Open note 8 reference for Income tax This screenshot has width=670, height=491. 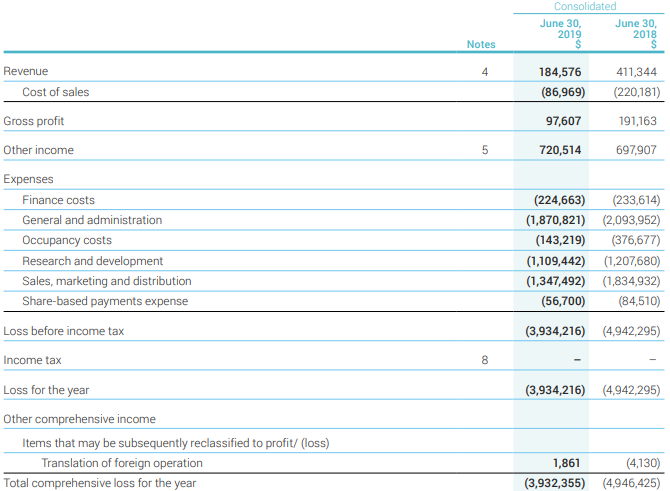tap(484, 360)
